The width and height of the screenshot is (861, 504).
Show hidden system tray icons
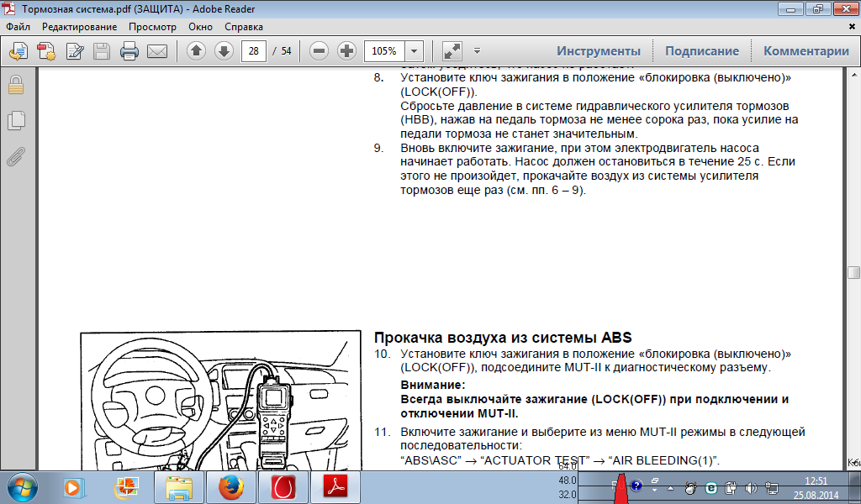(670, 487)
